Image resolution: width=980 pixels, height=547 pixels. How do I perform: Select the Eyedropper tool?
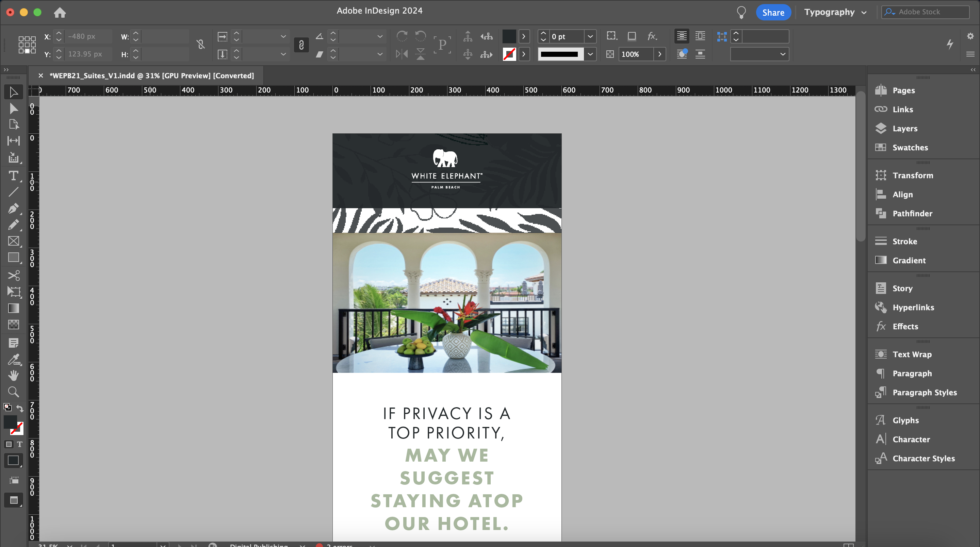pyautogui.click(x=13, y=359)
